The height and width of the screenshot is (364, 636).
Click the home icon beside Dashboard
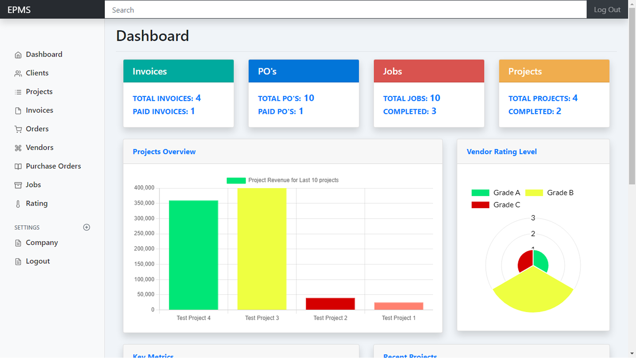[18, 55]
